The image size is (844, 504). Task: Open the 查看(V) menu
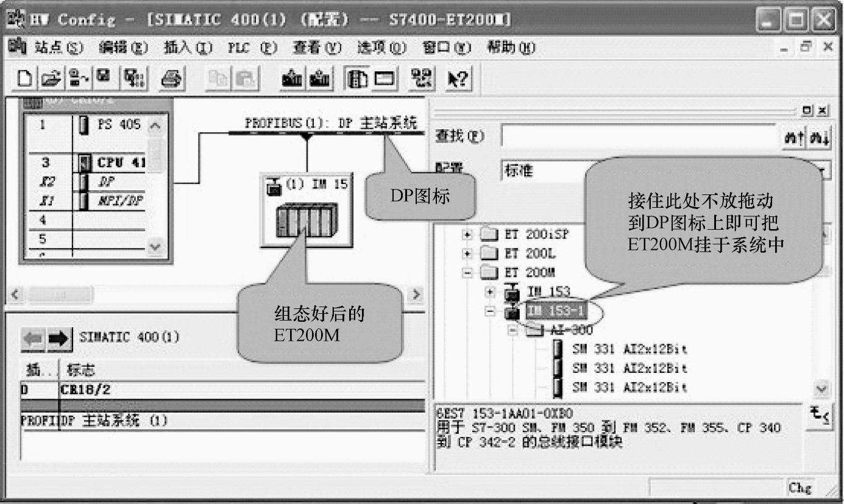click(317, 48)
